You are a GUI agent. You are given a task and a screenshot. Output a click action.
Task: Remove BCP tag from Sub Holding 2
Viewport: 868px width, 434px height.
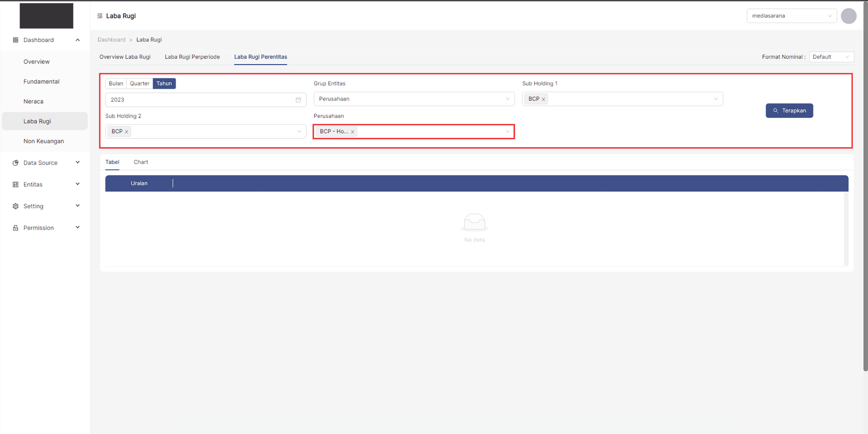(x=127, y=132)
